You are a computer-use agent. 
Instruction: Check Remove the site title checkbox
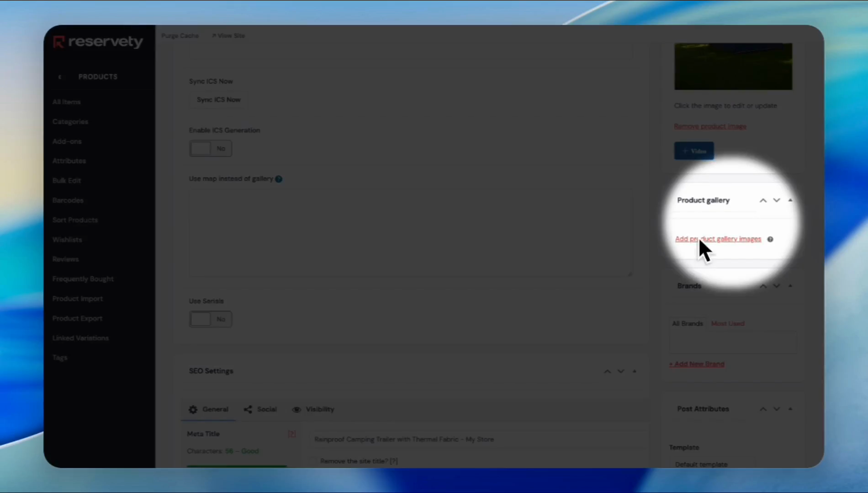313,461
